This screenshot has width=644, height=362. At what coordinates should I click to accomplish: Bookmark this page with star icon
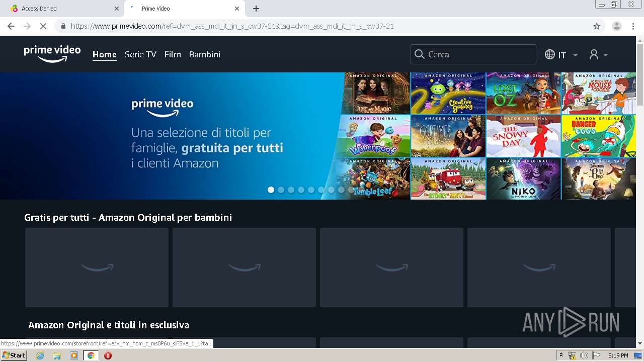[x=597, y=26]
